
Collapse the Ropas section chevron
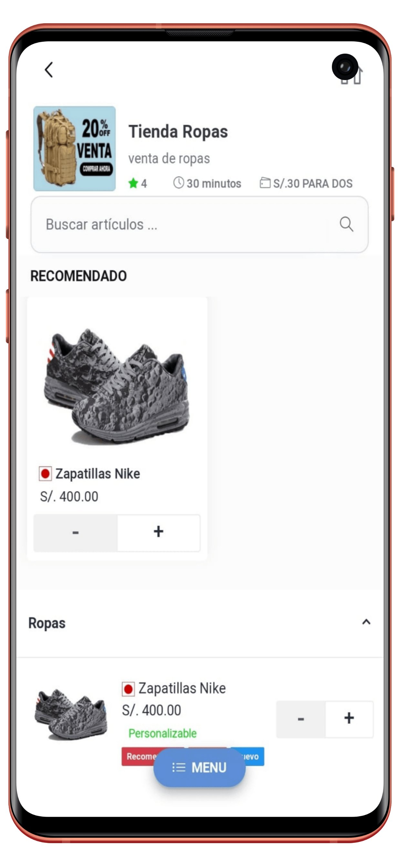coord(366,622)
